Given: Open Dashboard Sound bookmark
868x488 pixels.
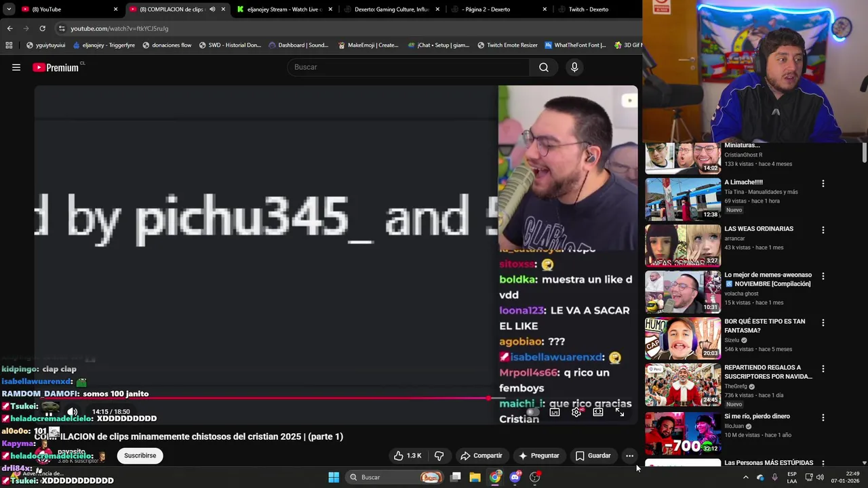Looking at the screenshot, I should click(x=298, y=45).
